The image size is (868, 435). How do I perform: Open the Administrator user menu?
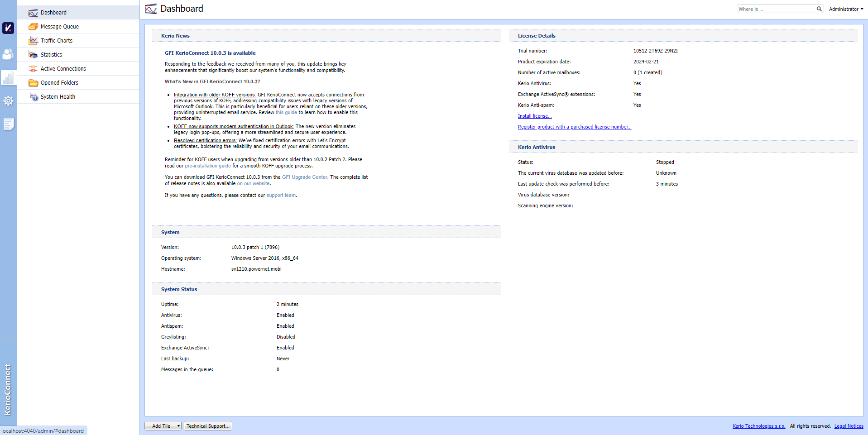tap(845, 9)
